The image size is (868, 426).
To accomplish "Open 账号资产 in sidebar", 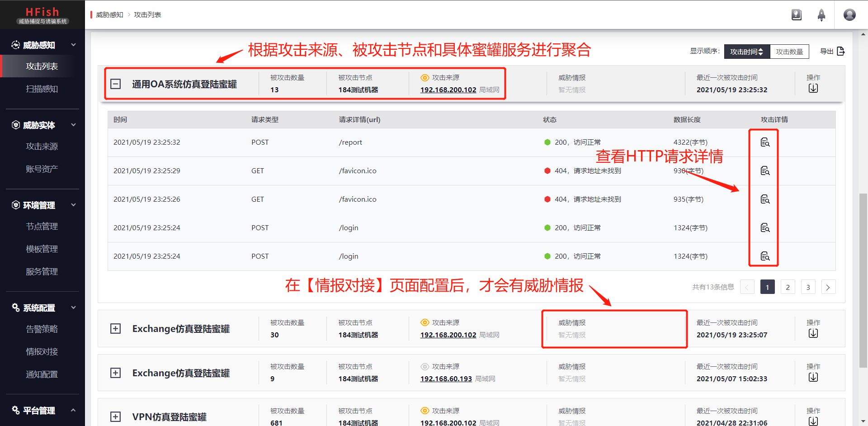I will [x=42, y=169].
